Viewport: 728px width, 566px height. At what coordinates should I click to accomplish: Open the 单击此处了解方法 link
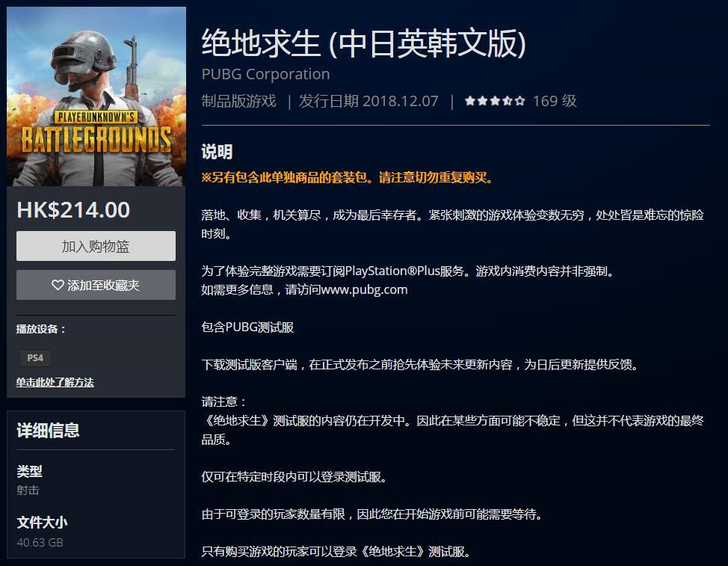(x=55, y=382)
